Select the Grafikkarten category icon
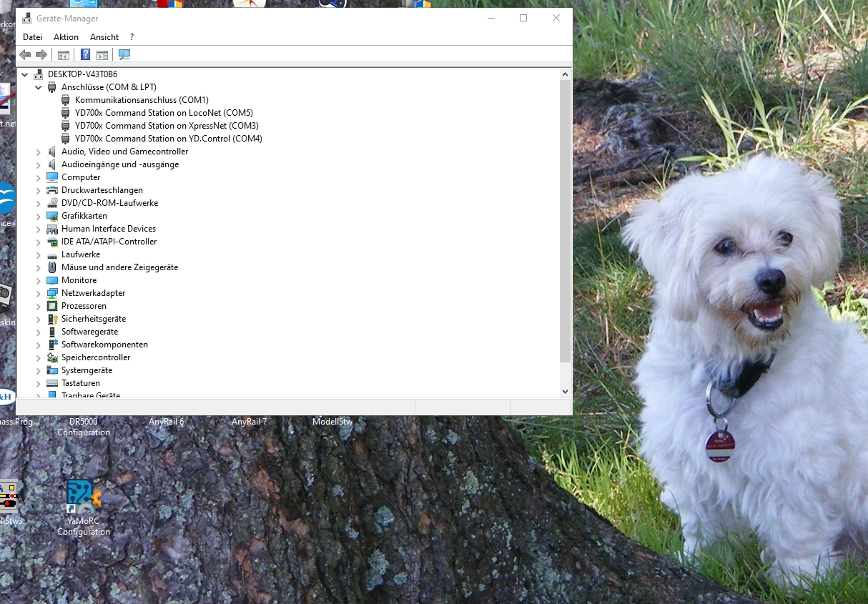 (52, 216)
